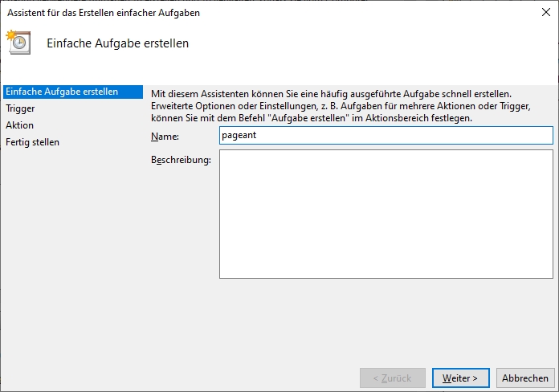Go to the Trigger step in sidebar
Viewport: 559px width, 392px height.
[20, 108]
